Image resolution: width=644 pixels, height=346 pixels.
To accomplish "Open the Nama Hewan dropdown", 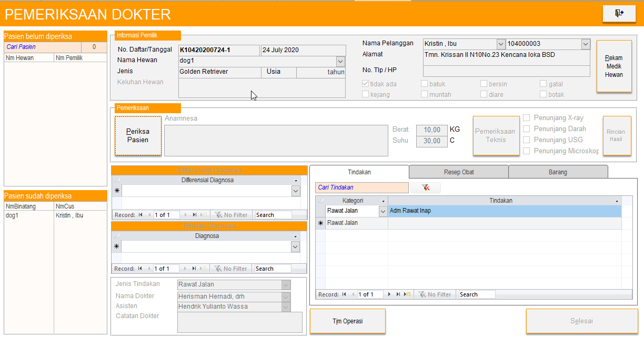I will [340, 61].
